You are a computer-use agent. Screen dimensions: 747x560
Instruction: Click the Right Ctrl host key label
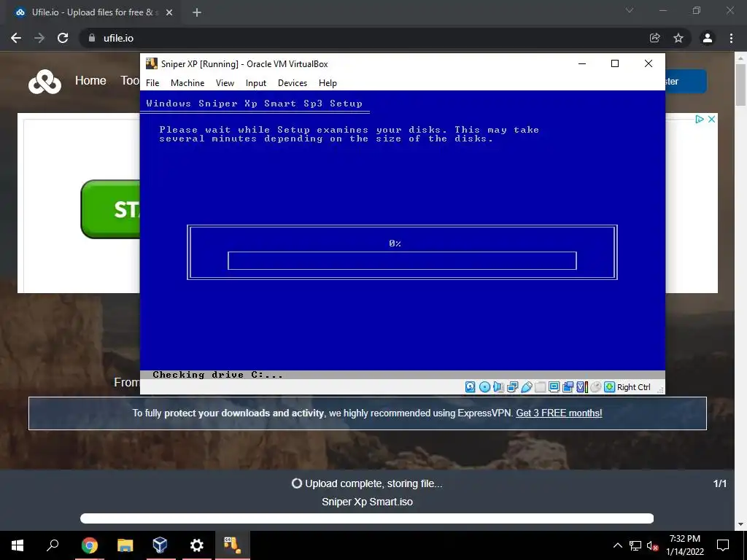[634, 387]
